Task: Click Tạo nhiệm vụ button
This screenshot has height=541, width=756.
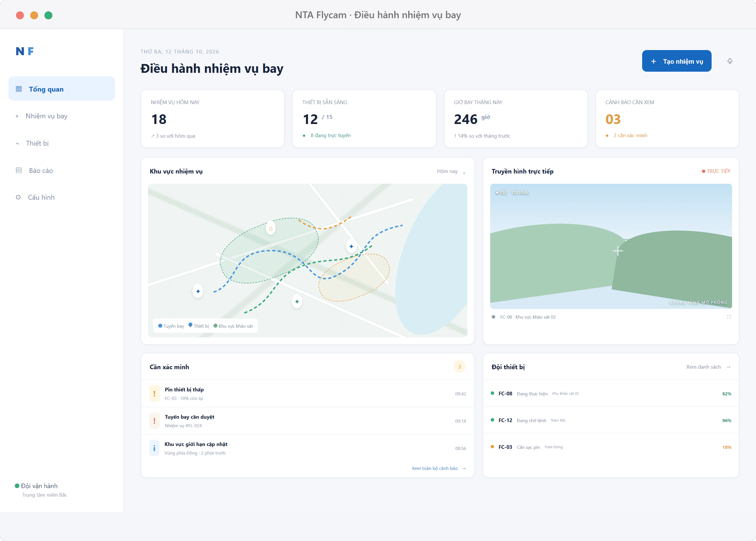Action: coord(677,61)
